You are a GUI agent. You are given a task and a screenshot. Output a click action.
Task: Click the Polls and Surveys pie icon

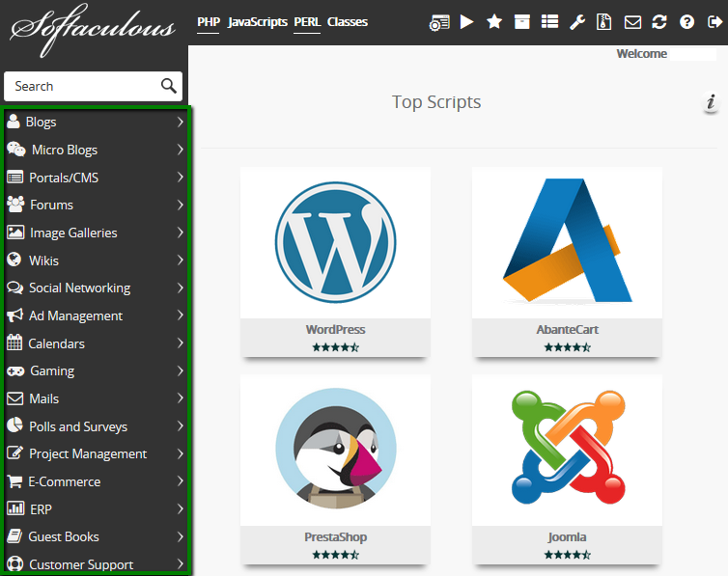point(14,425)
